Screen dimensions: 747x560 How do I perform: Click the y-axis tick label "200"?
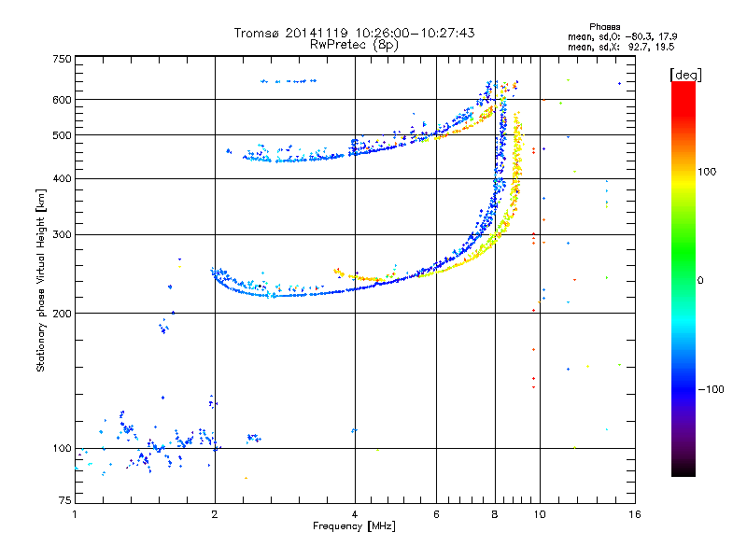[x=62, y=314]
